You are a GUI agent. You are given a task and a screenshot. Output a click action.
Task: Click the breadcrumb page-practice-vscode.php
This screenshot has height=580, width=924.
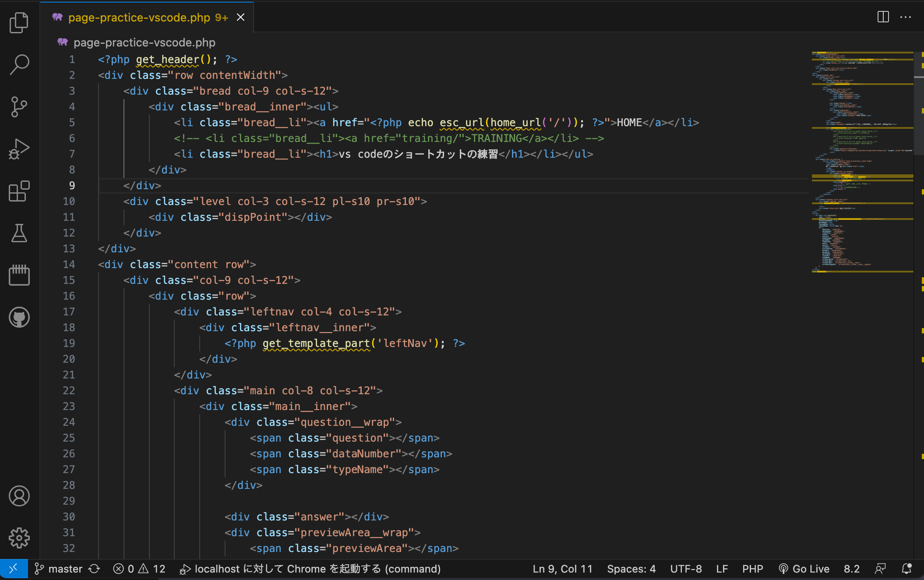tap(145, 42)
